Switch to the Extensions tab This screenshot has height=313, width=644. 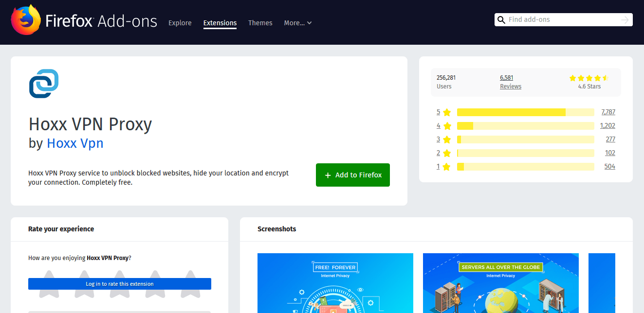pos(220,23)
